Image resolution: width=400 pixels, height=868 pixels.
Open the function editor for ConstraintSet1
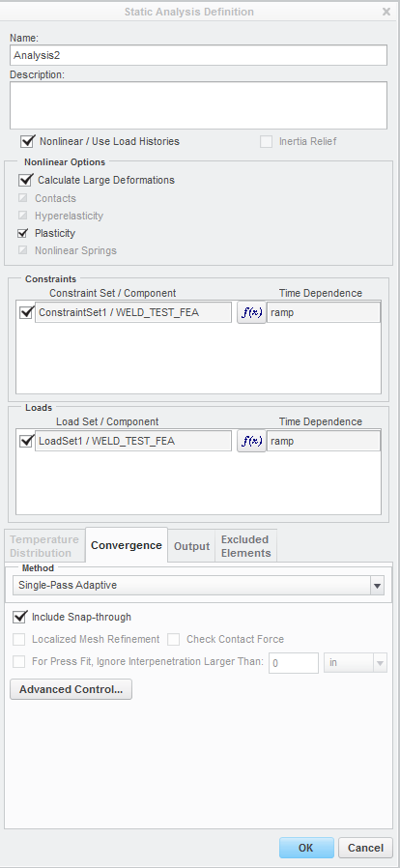[252, 313]
